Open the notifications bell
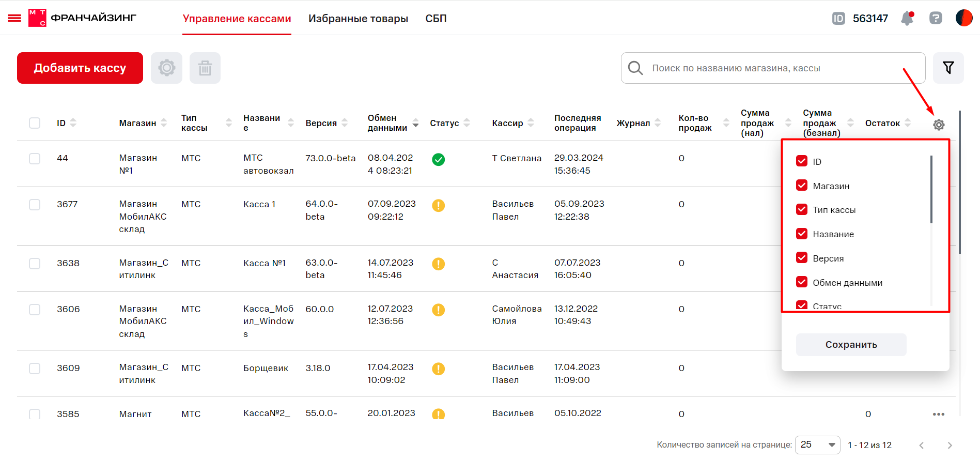Viewport: 980px width, 460px height. tap(907, 19)
